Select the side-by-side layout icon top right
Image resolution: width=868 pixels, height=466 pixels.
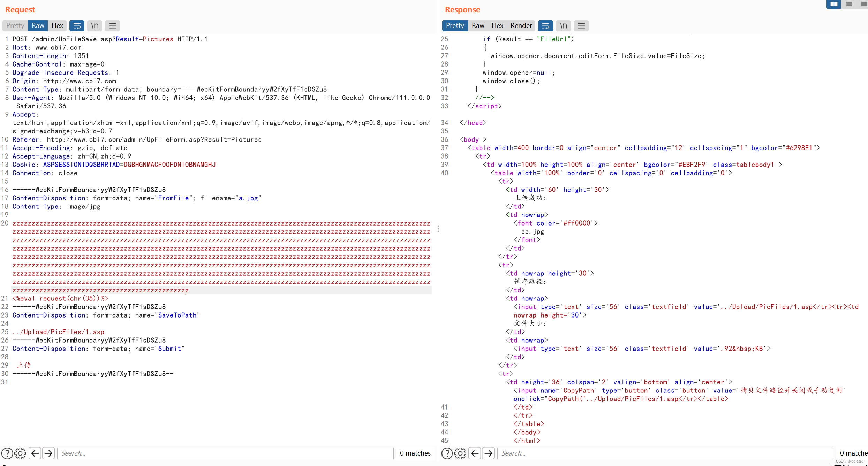[833, 4]
